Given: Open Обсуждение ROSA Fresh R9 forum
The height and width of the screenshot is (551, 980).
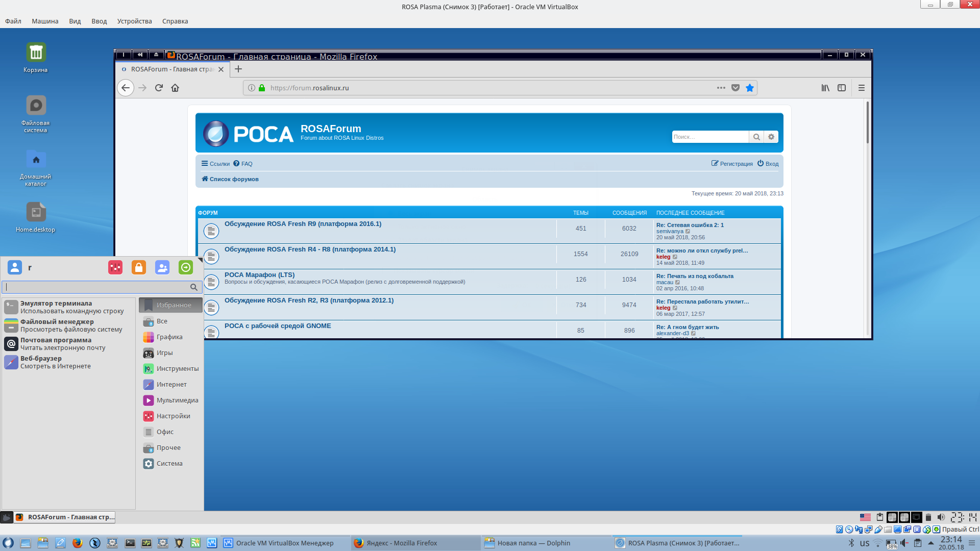Looking at the screenshot, I should coord(303,224).
